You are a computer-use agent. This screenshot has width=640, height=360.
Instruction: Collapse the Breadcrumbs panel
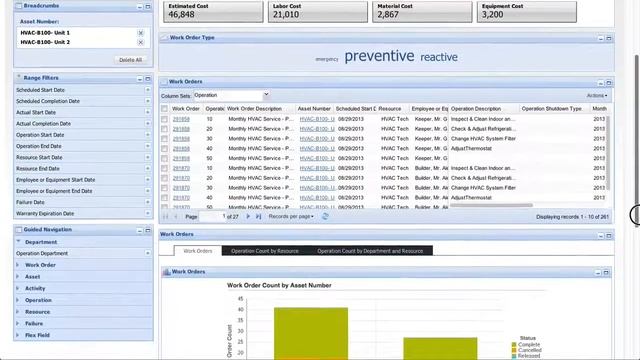coord(140,7)
